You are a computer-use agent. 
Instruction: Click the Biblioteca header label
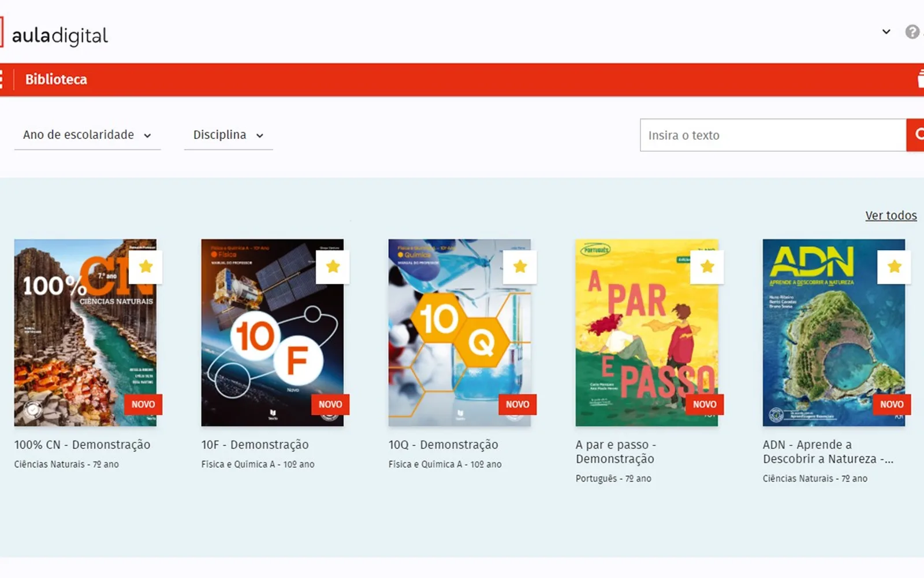point(56,80)
